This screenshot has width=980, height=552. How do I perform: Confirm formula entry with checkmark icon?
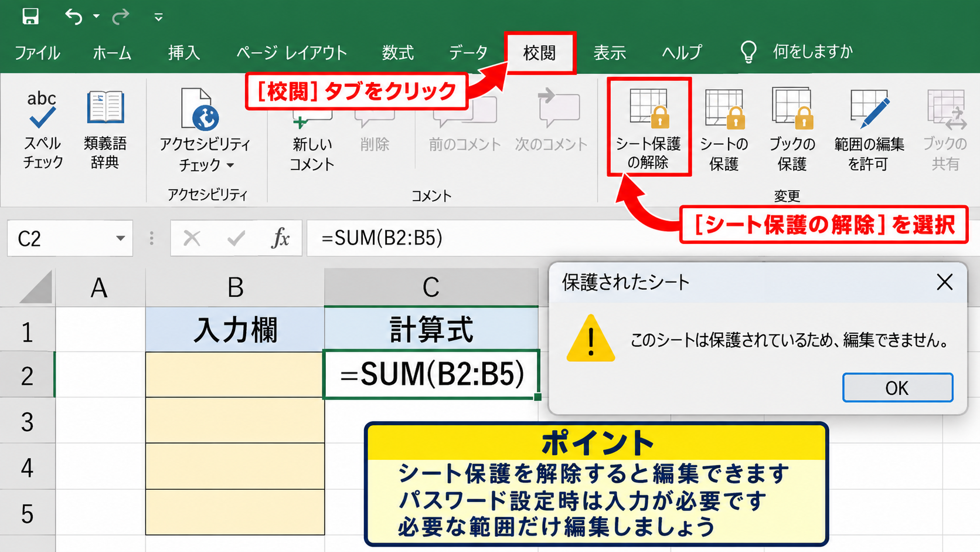coord(236,238)
